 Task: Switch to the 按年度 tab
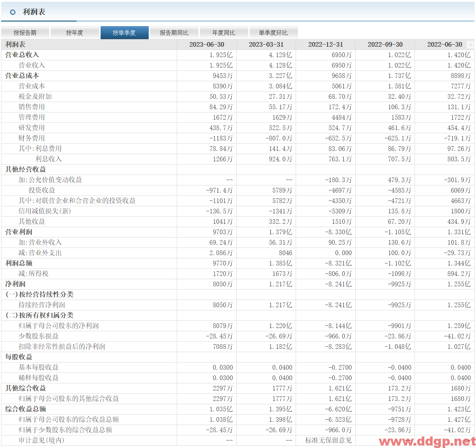click(75, 33)
